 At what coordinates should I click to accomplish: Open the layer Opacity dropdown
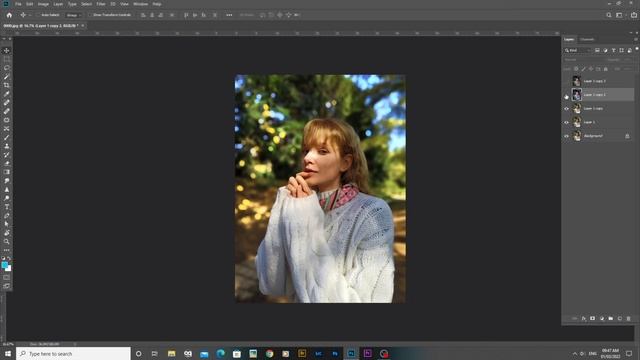click(x=627, y=60)
